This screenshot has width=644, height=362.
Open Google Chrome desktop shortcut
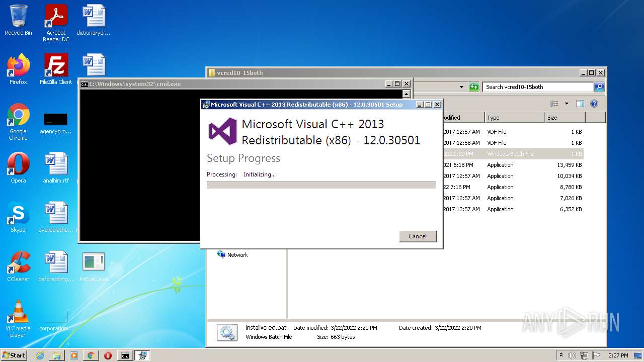[x=18, y=122]
